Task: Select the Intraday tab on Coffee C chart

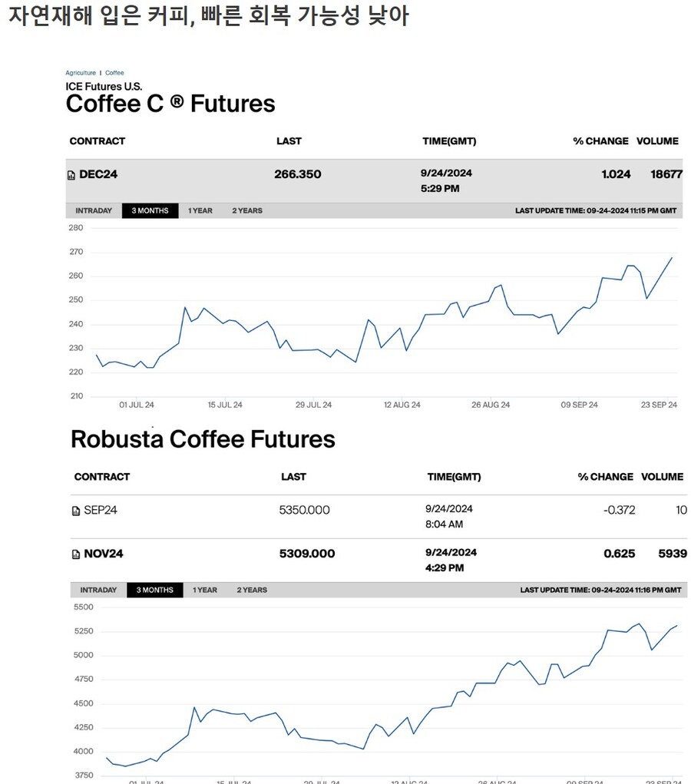Action: click(x=94, y=210)
